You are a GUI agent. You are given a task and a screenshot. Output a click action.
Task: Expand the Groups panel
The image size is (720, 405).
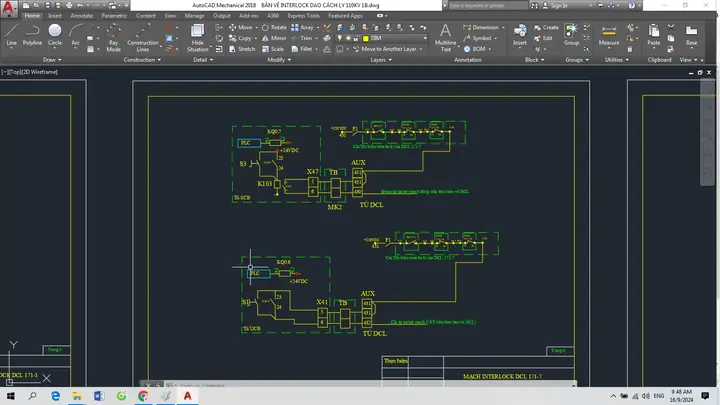coord(577,60)
